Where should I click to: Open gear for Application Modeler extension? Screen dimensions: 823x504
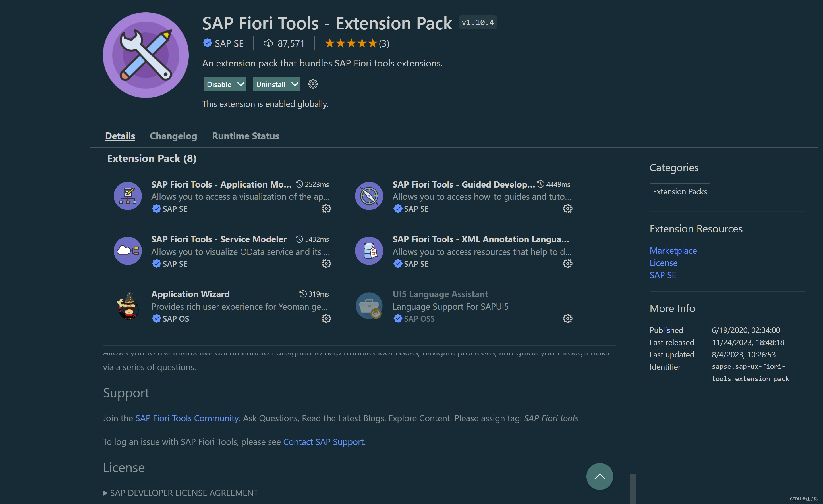tap(326, 209)
